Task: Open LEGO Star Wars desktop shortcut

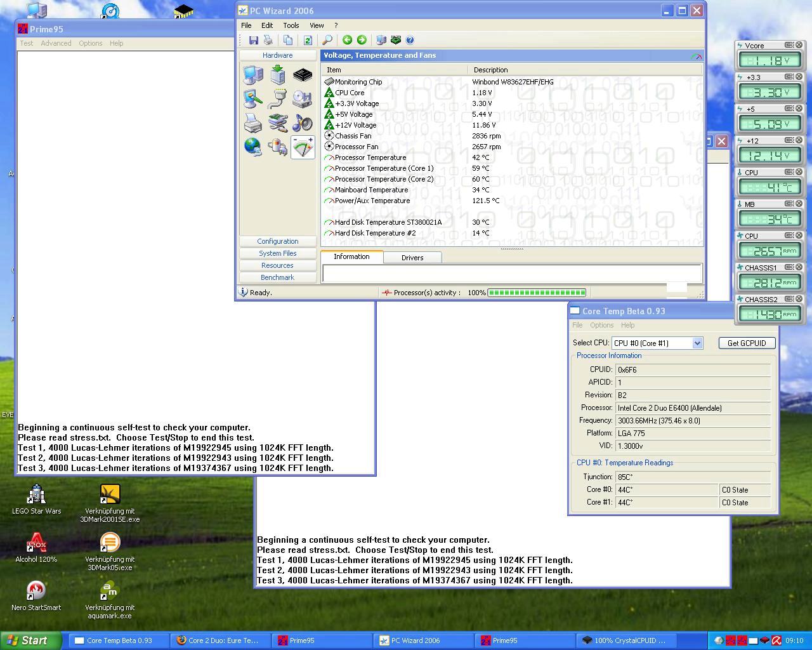Action: 37,500
